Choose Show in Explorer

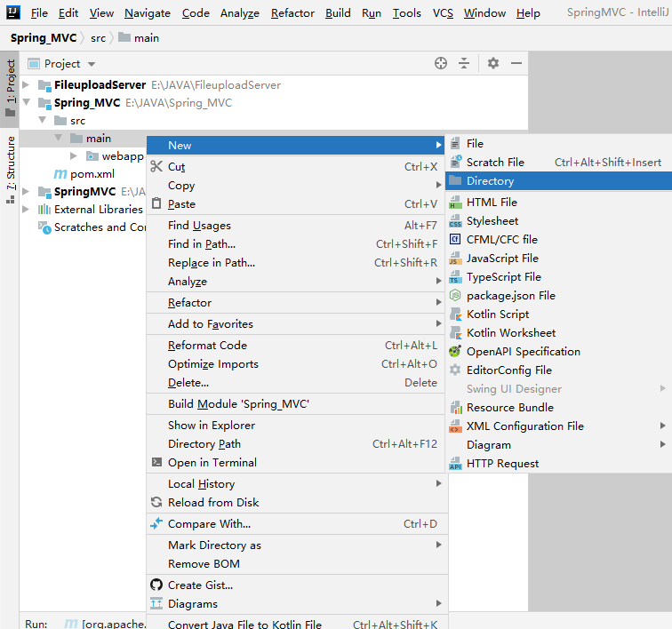pyautogui.click(x=296, y=425)
